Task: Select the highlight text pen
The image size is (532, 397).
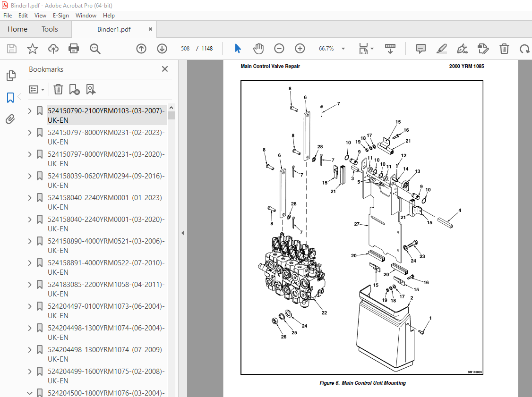Action: coord(441,49)
